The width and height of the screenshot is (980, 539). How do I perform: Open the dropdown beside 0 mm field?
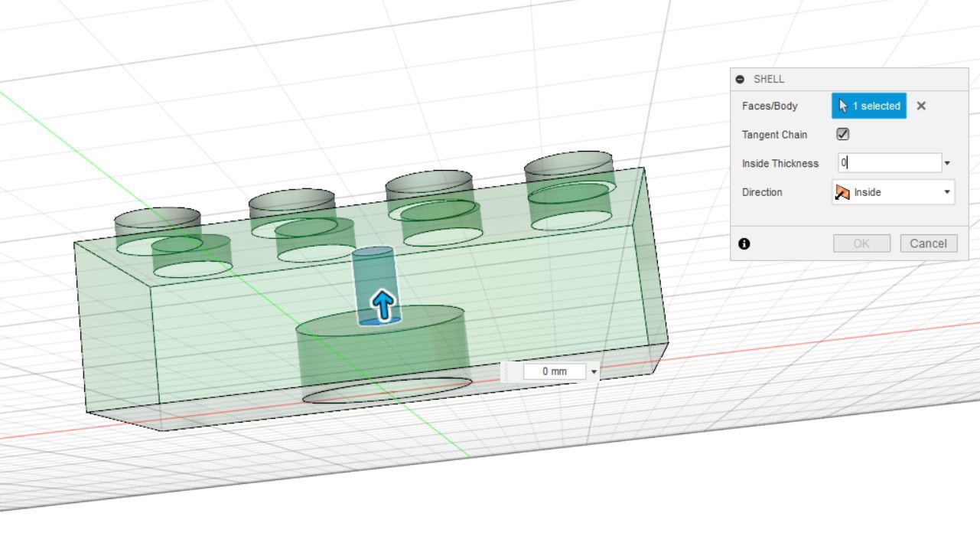(594, 371)
